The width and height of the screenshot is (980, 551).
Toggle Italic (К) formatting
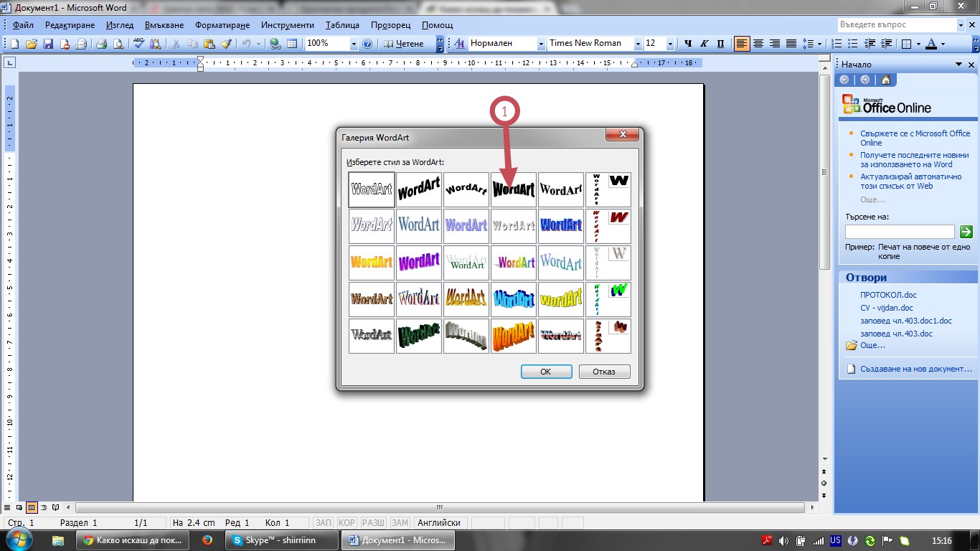click(705, 44)
